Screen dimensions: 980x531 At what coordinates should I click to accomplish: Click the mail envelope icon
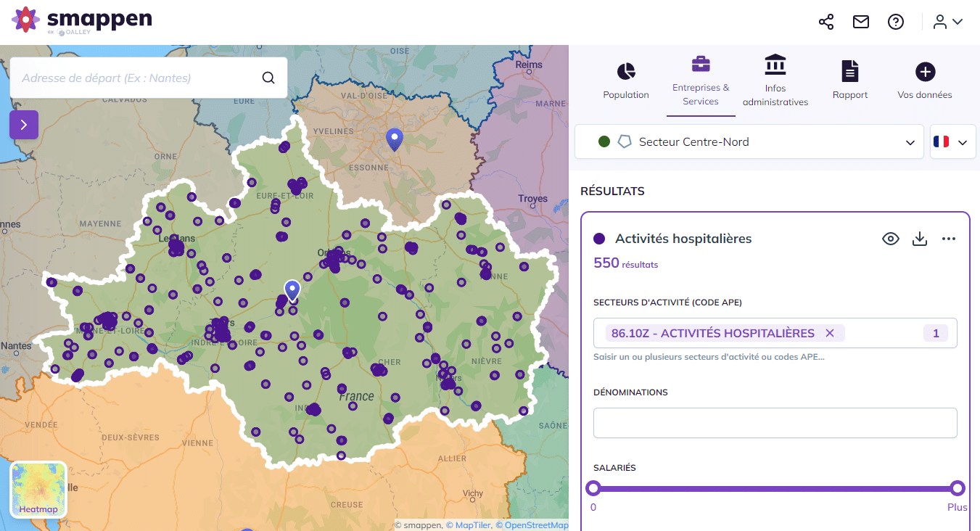point(860,22)
